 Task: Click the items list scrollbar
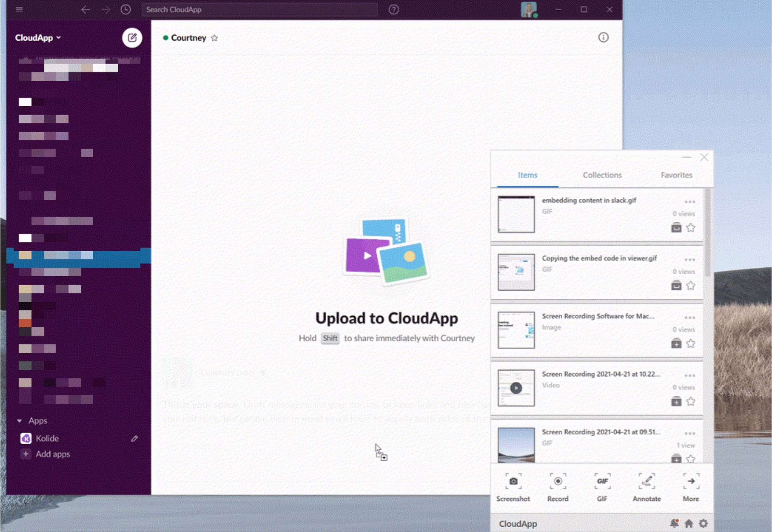click(x=707, y=233)
